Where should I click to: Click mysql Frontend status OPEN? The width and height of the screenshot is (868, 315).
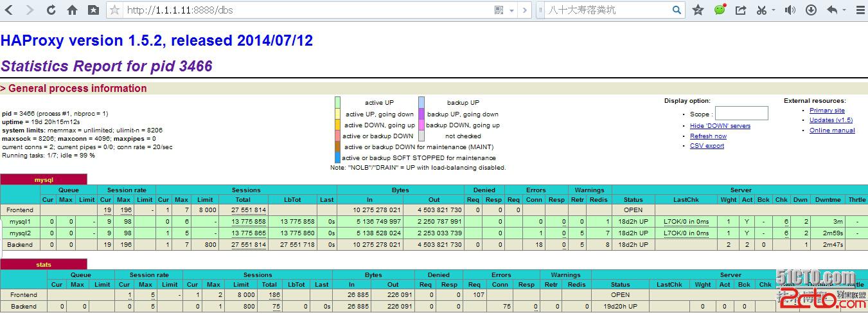click(x=633, y=210)
